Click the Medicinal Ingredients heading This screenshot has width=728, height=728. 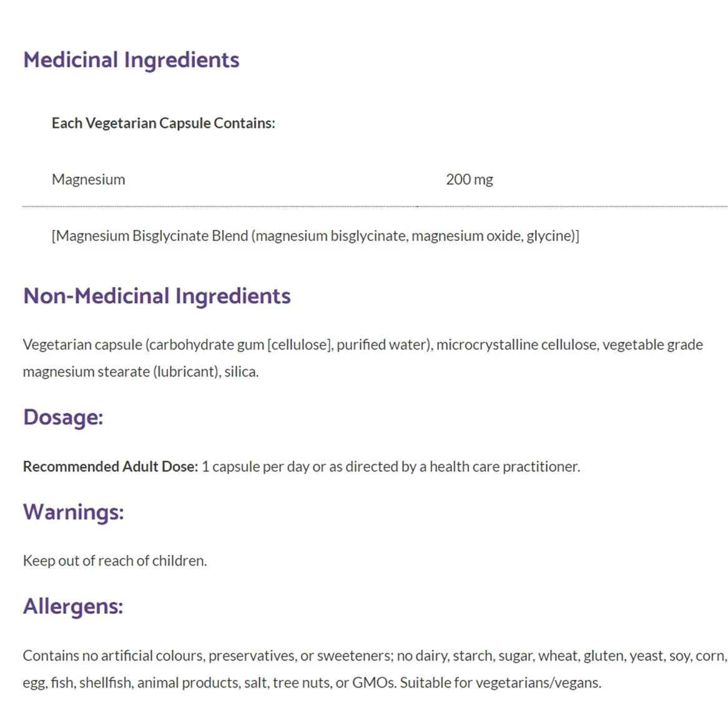(x=131, y=61)
